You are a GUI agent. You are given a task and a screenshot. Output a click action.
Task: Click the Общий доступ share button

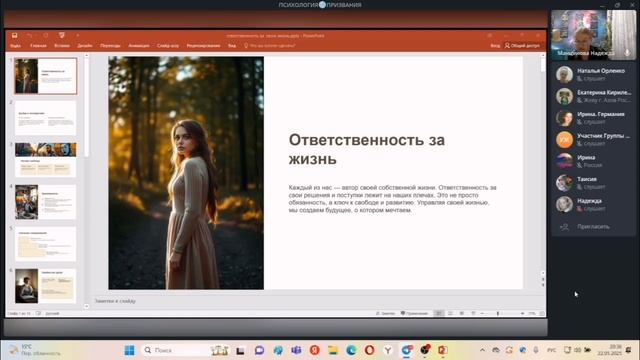tap(522, 46)
